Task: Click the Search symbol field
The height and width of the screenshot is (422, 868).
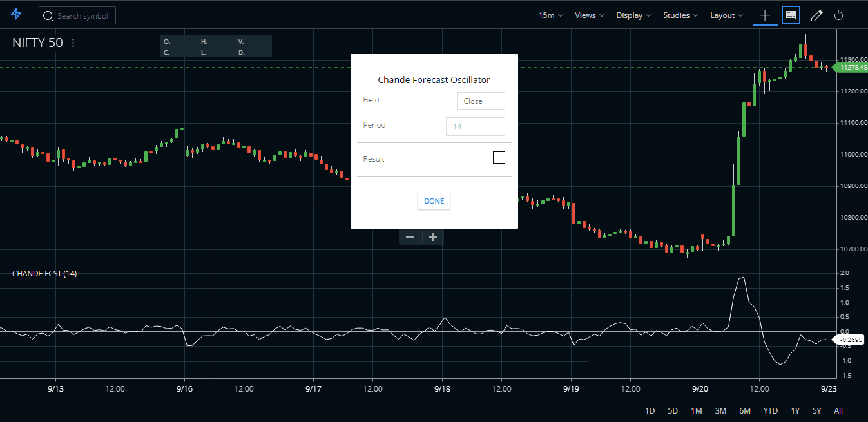Action: pyautogui.click(x=77, y=16)
